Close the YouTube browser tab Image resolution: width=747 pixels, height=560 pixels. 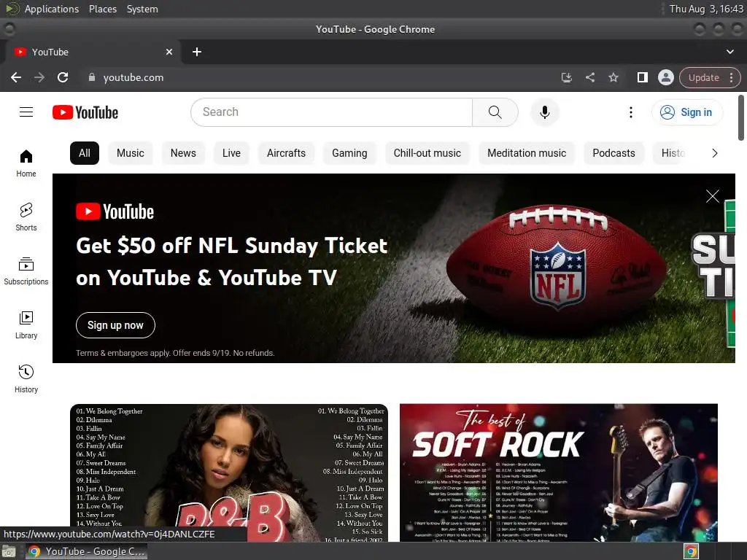169,52
